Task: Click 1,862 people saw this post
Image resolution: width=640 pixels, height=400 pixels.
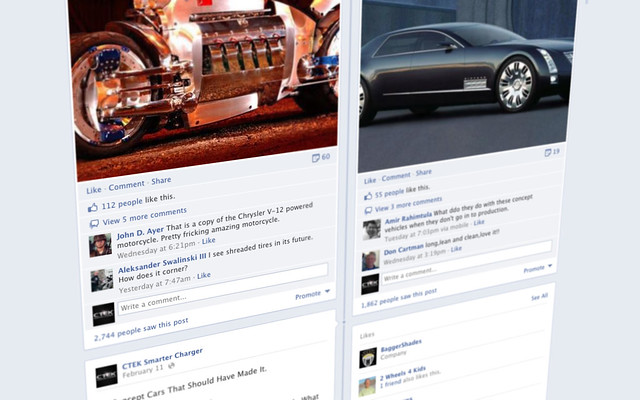Action: click(399, 298)
